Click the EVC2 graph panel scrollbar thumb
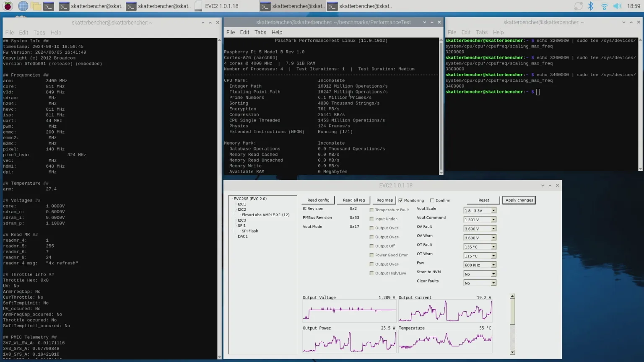The image size is (644, 362). point(512,311)
